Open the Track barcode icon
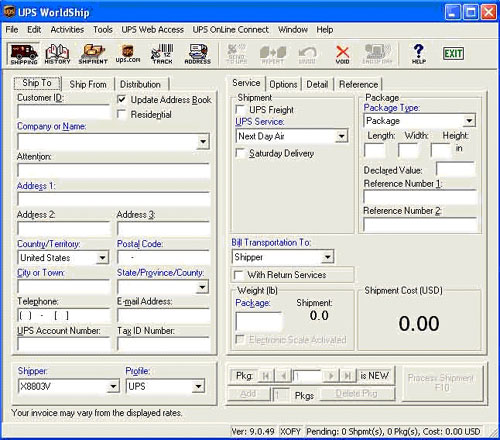Image resolution: width=500 pixels, height=440 pixels. pyautogui.click(x=162, y=54)
